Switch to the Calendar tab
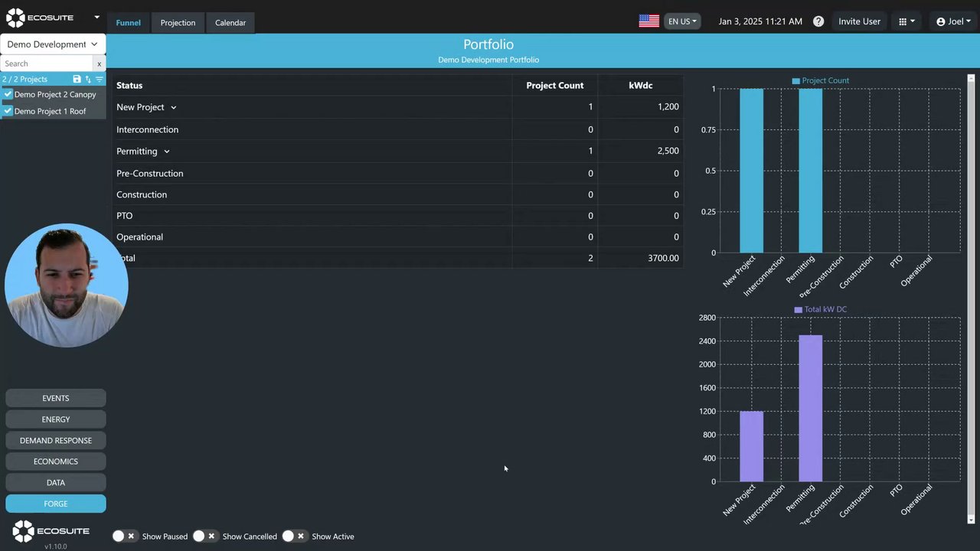 click(x=230, y=23)
